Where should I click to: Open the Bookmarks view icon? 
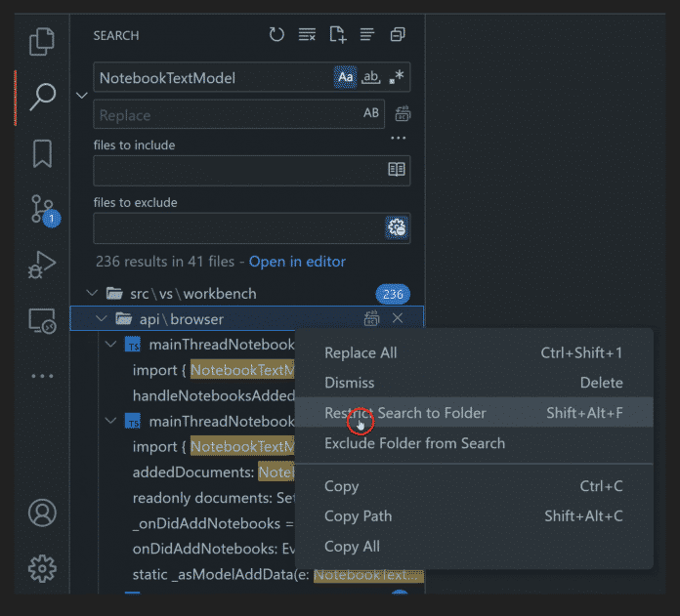(x=42, y=153)
